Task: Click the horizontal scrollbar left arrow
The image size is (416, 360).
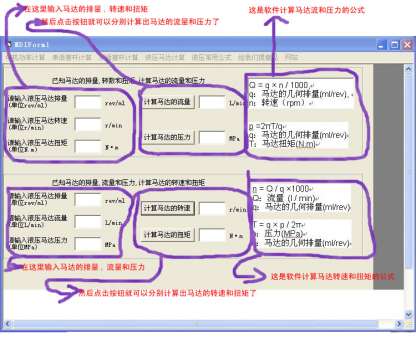Action: [x=8, y=324]
